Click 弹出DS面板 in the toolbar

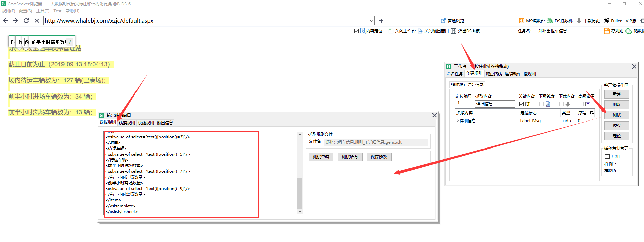tap(466, 31)
